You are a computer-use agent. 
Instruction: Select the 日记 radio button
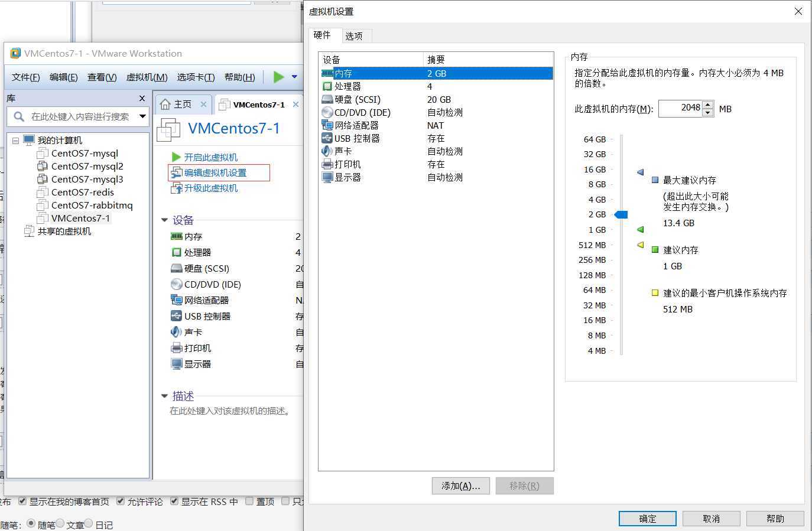[89, 523]
